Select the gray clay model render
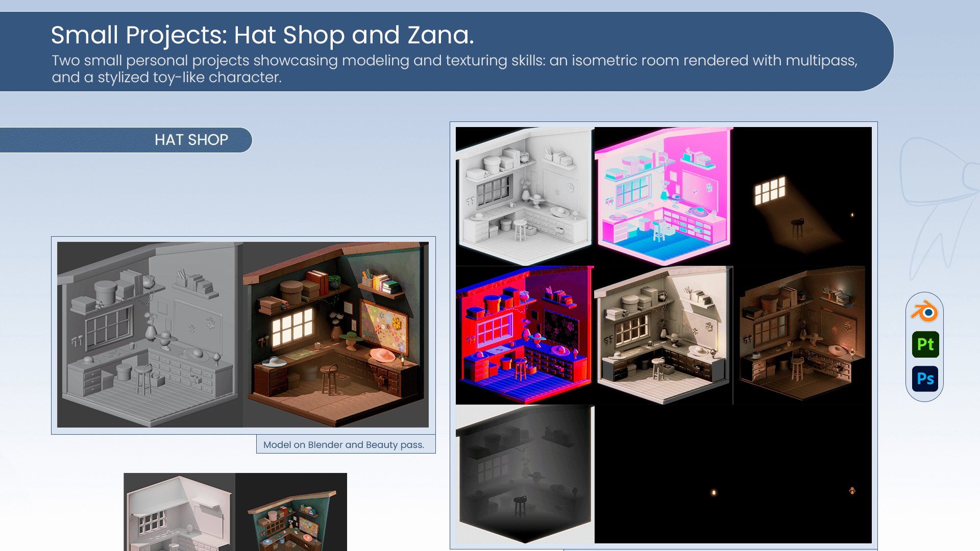The image size is (980, 551). click(150, 335)
